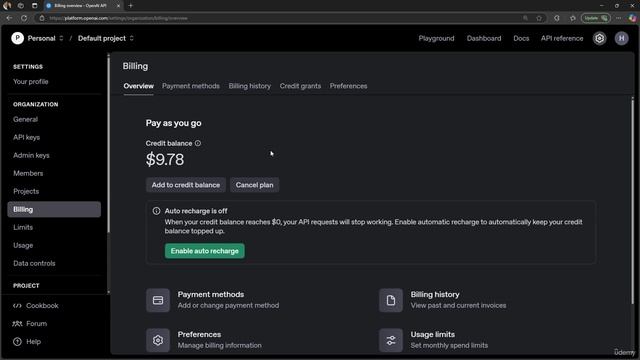The width and height of the screenshot is (640, 360).
Task: Open API keys in sidebar
Action: 27,138
